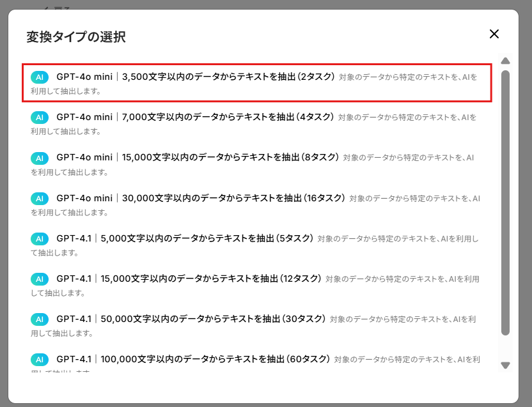
Task: Click AI badge of 100,000文字以内 row
Action: pyautogui.click(x=40, y=359)
